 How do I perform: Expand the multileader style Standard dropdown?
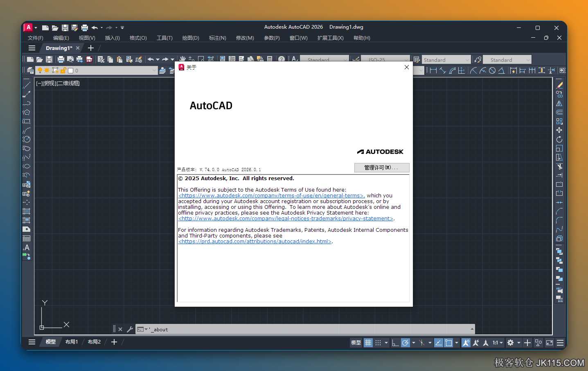pos(528,60)
